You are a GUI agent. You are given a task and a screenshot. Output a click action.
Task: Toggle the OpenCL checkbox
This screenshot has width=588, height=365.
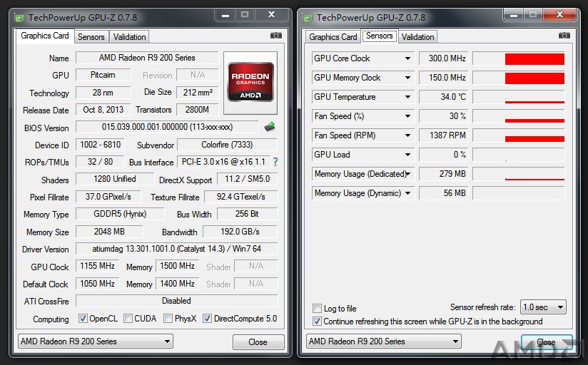point(83,319)
